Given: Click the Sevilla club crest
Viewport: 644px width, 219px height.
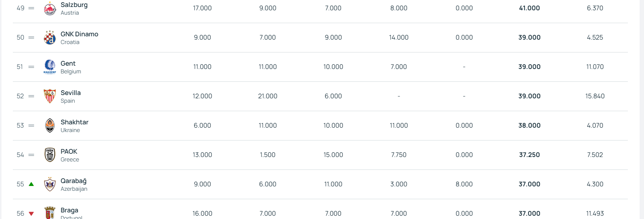Looking at the screenshot, I should (x=50, y=96).
